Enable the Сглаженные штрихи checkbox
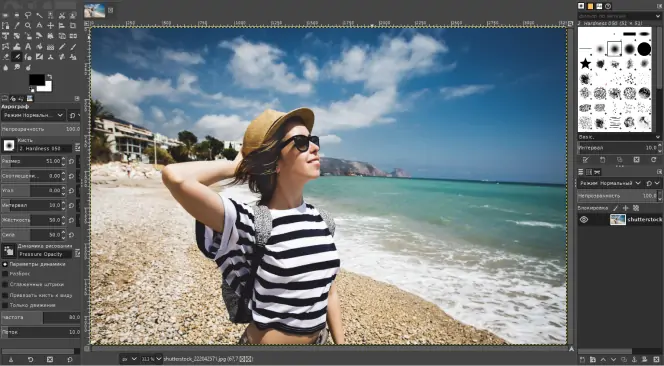 tap(5, 284)
